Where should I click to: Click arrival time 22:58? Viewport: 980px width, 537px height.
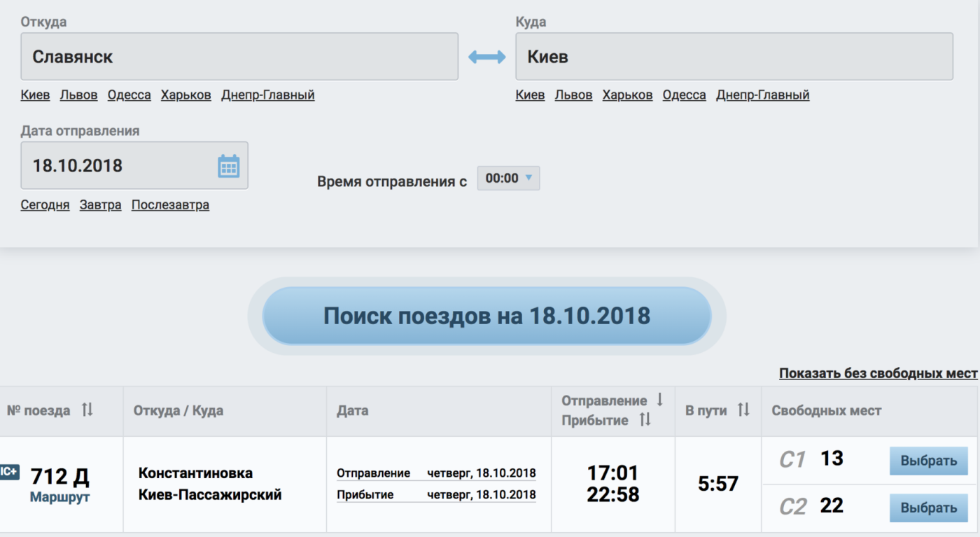pyautogui.click(x=613, y=495)
